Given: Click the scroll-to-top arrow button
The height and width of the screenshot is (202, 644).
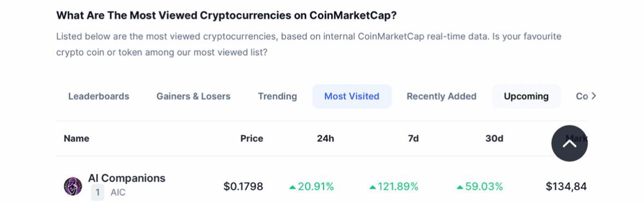Looking at the screenshot, I should tap(569, 143).
